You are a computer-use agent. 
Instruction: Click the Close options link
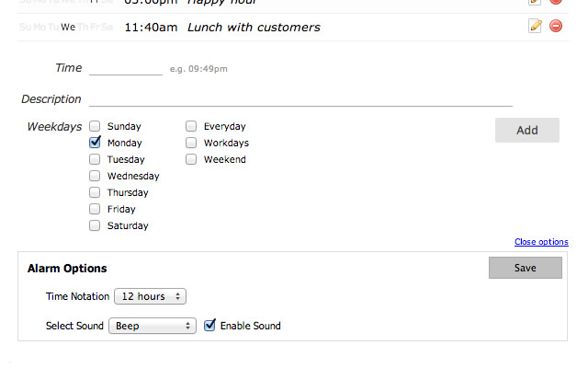coord(541,242)
